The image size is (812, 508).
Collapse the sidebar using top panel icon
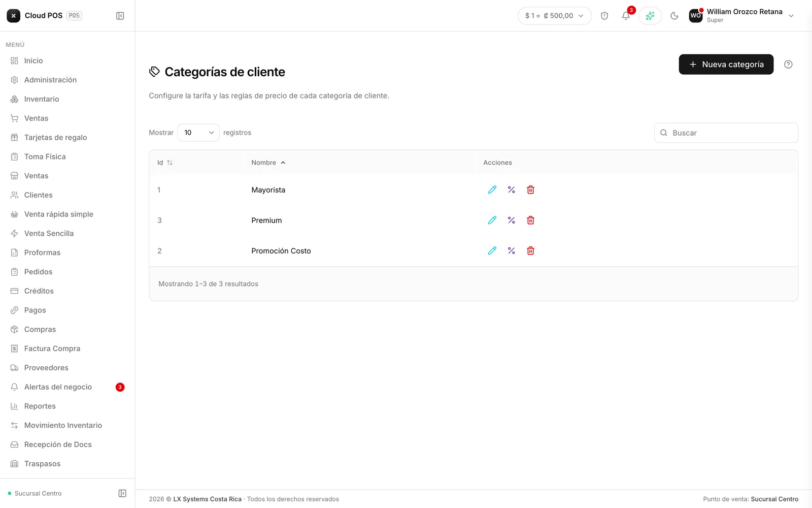[120, 16]
